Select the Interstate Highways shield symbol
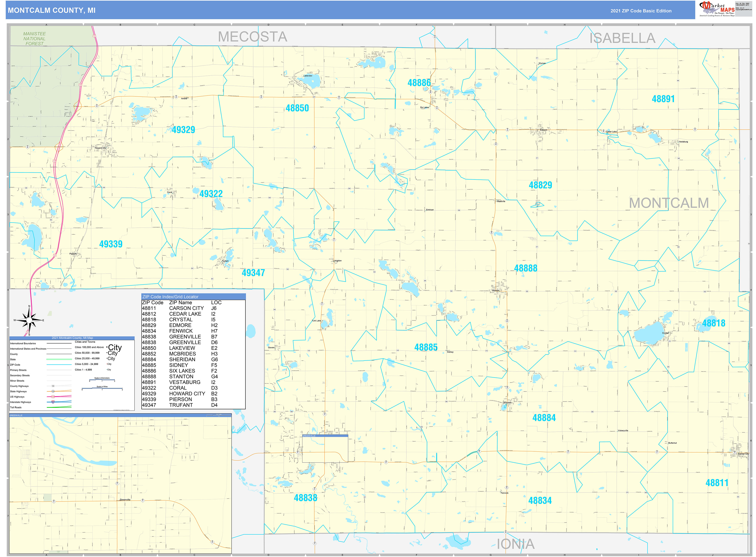Image resolution: width=756 pixels, height=557 pixels. [53, 402]
